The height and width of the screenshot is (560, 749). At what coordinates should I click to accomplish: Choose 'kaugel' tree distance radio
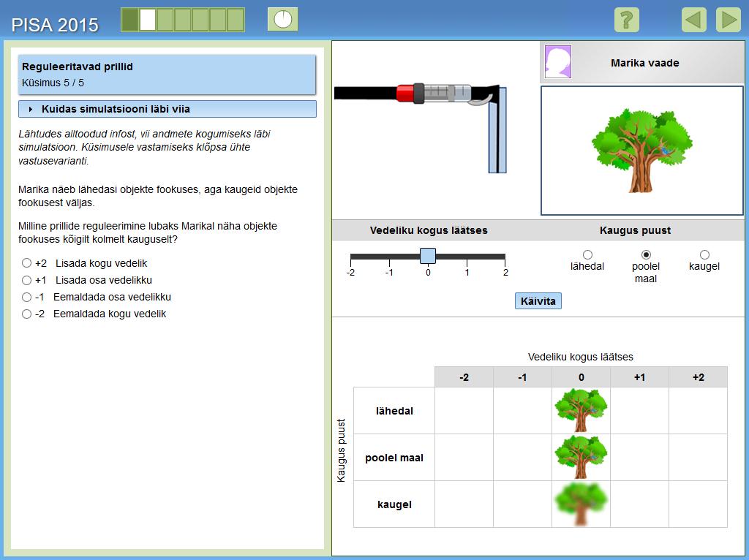coord(704,254)
